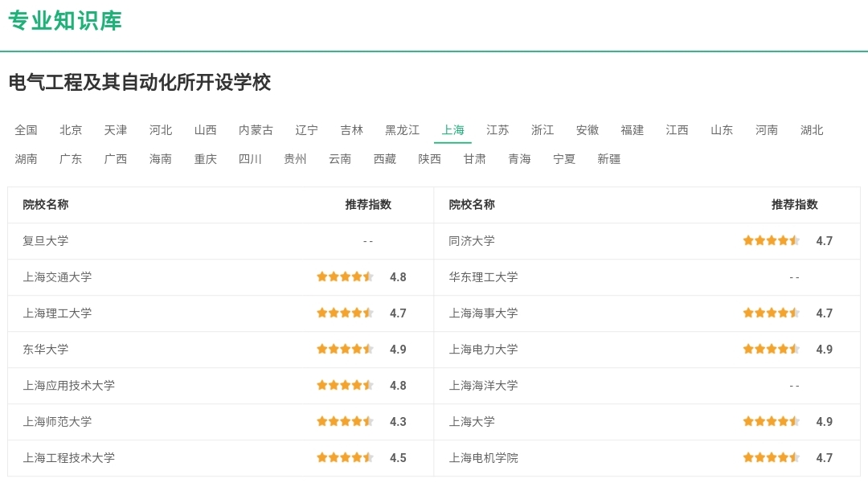
Task: Switch to the 新疆 tab
Action: click(608, 158)
